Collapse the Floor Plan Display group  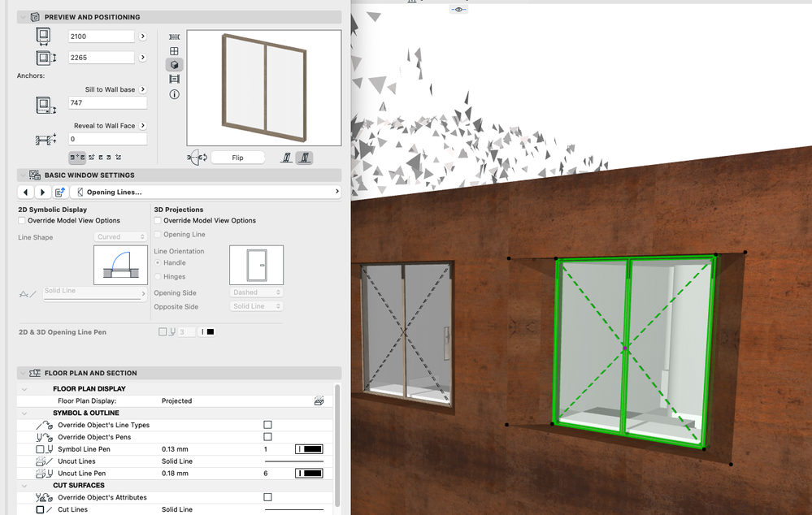click(x=24, y=389)
